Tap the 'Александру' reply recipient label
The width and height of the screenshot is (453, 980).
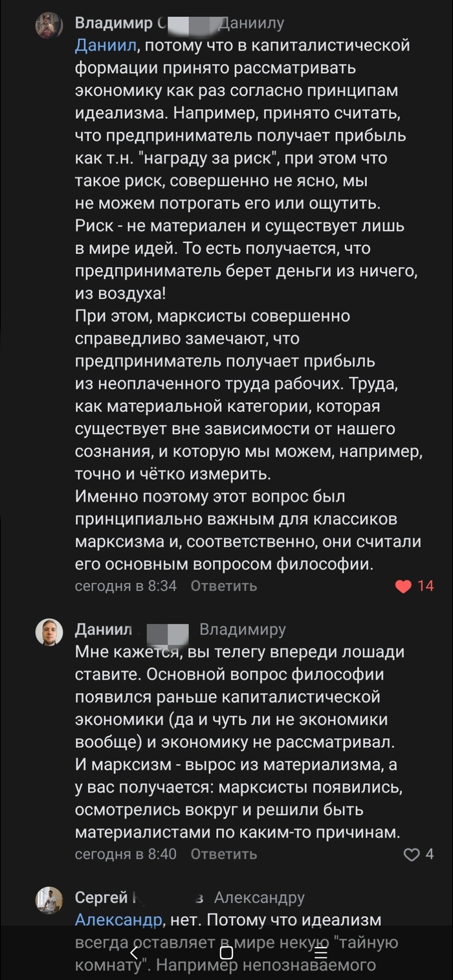[259, 898]
